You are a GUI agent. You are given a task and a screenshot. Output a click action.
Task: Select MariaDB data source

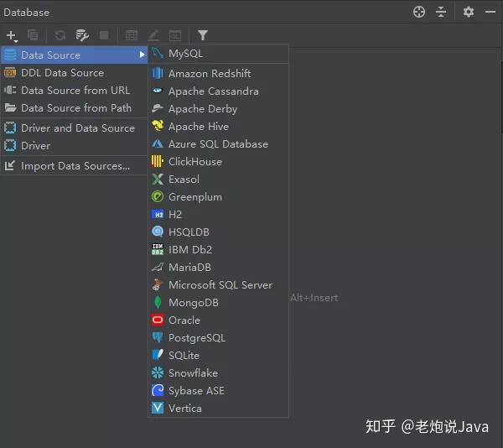tap(218, 268)
